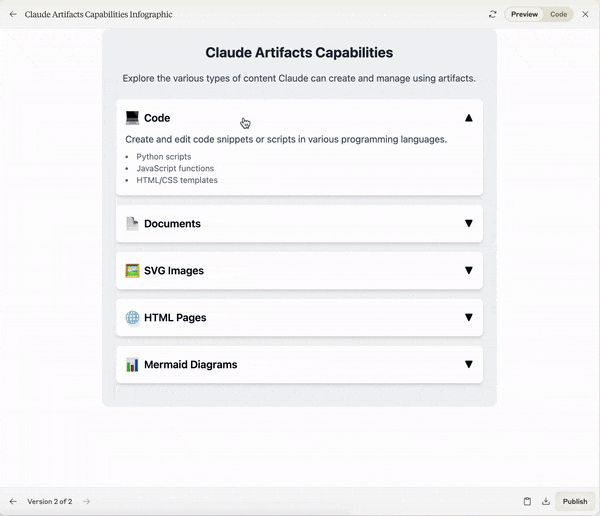
Task: Go back using the top-left arrow
Action: click(x=13, y=14)
